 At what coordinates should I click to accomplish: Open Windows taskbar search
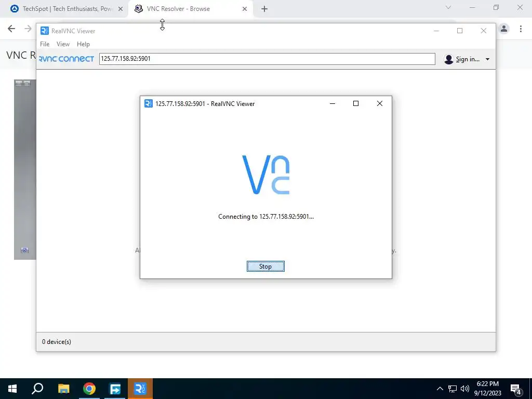(37, 389)
